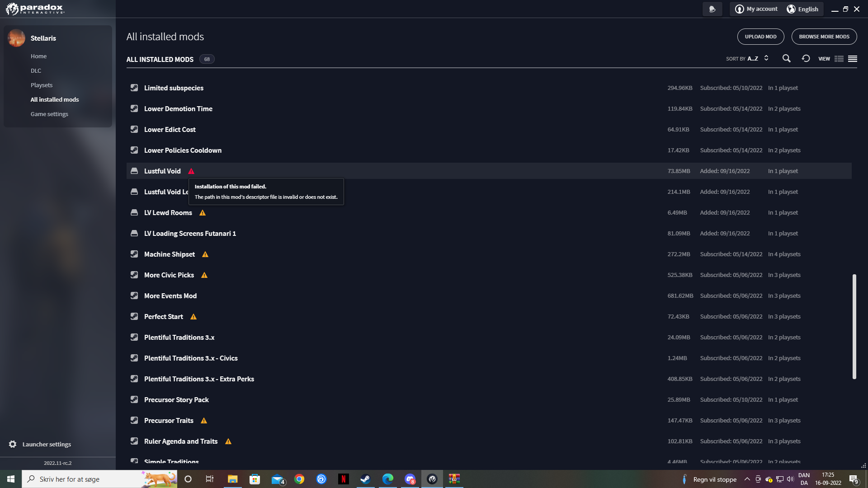This screenshot has height=488, width=868.
Task: Select the Lower Policies Cooldown mod row
Action: (x=489, y=150)
